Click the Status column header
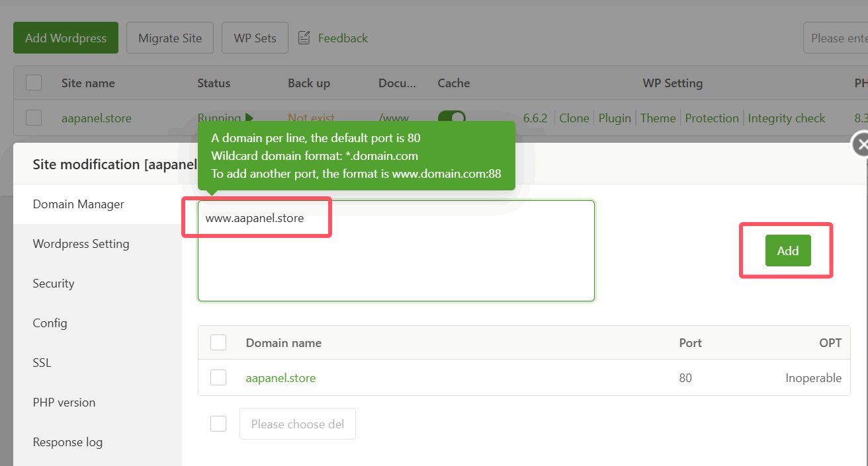Image resolution: width=868 pixels, height=466 pixels. click(214, 83)
